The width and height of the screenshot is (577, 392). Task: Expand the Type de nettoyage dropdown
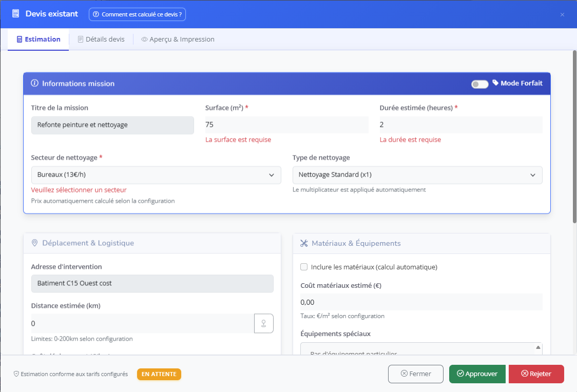(417, 175)
